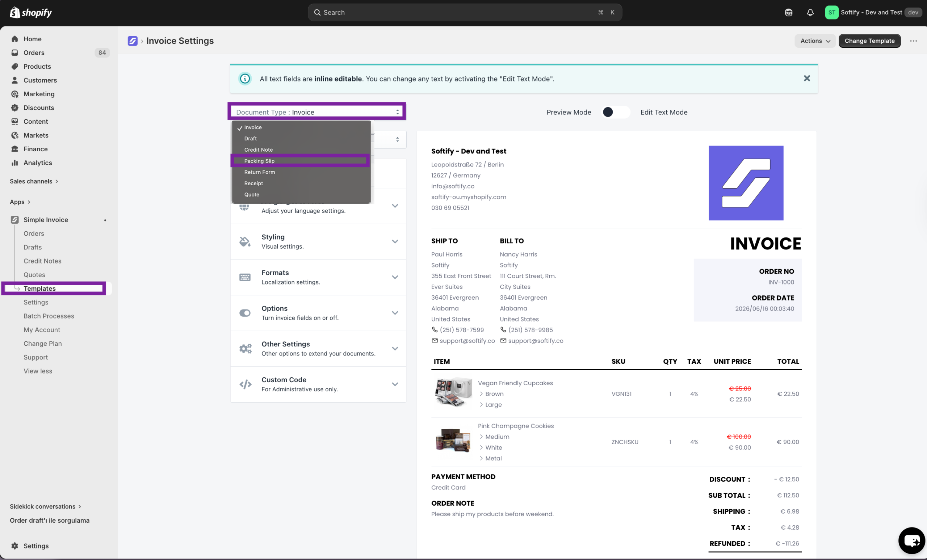
Task: Click the Other Settings gears icon
Action: point(245,349)
